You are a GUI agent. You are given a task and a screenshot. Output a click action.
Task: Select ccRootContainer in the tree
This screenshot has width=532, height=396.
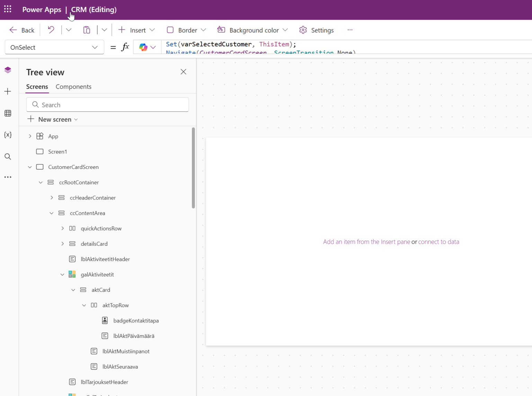click(x=79, y=182)
